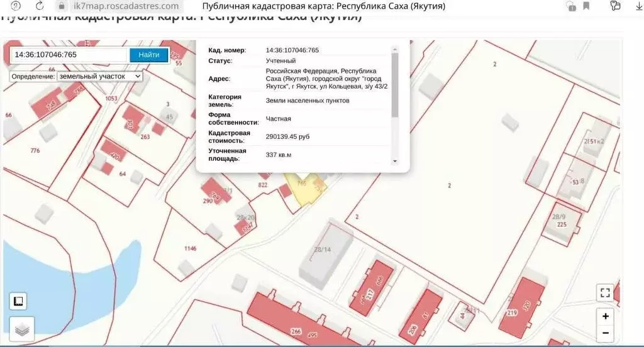Click parcel labeled 1146 on the map
The width and height of the screenshot is (644, 347).
click(190, 248)
